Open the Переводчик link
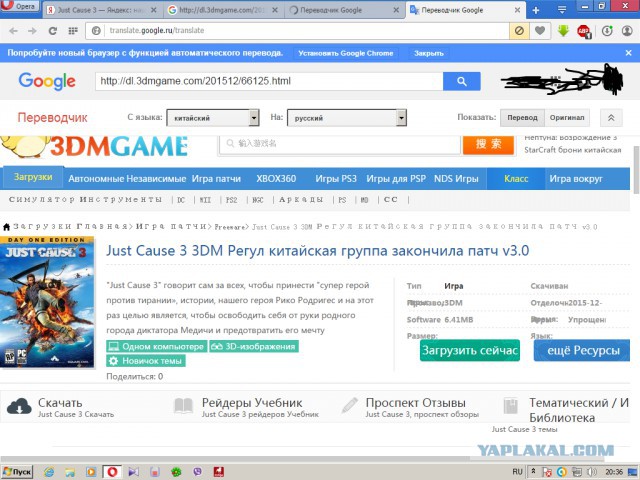Screen dimensions: 640x480 click(x=52, y=118)
